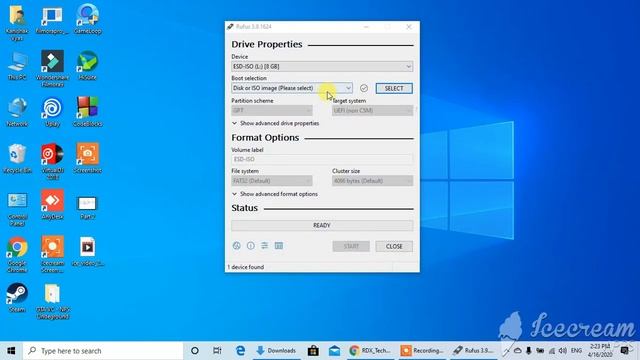640x360 pixels.
Task: Switch to Rufus 3.9 taskbar button
Action: point(473,351)
